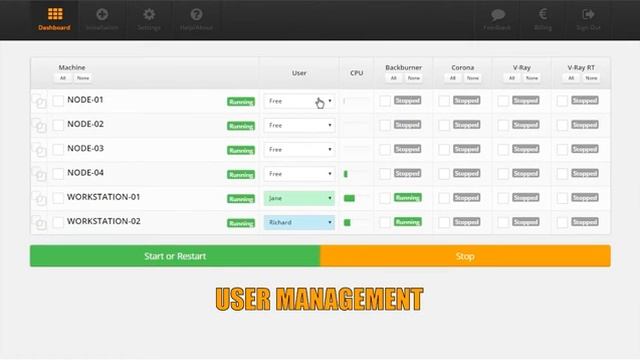This screenshot has width=640, height=360.
Task: Check Backburner box for WORKSTATION-01
Action: 385,198
